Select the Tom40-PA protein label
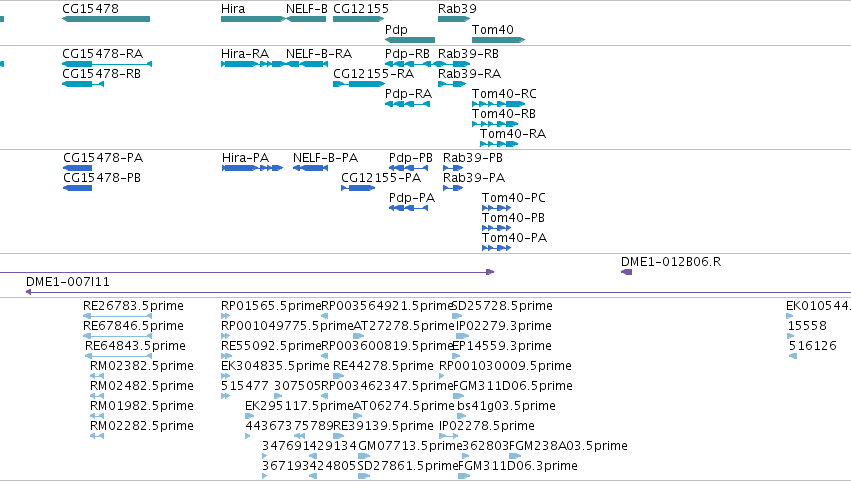This screenshot has height=481, width=851. click(x=515, y=238)
